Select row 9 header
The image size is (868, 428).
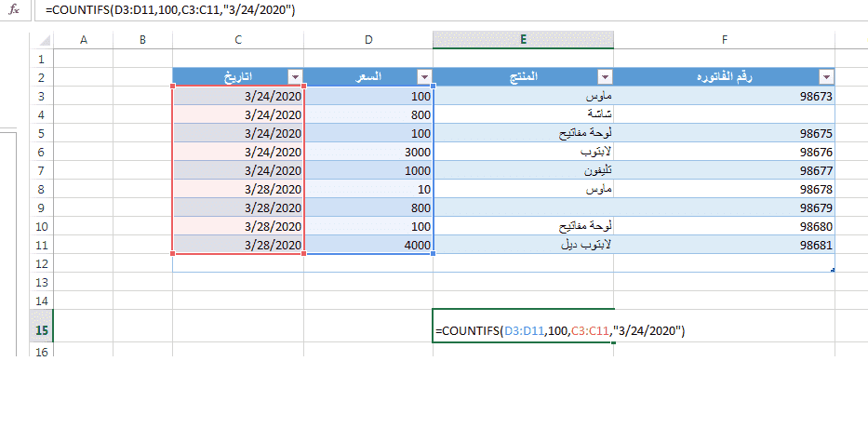tap(42, 207)
